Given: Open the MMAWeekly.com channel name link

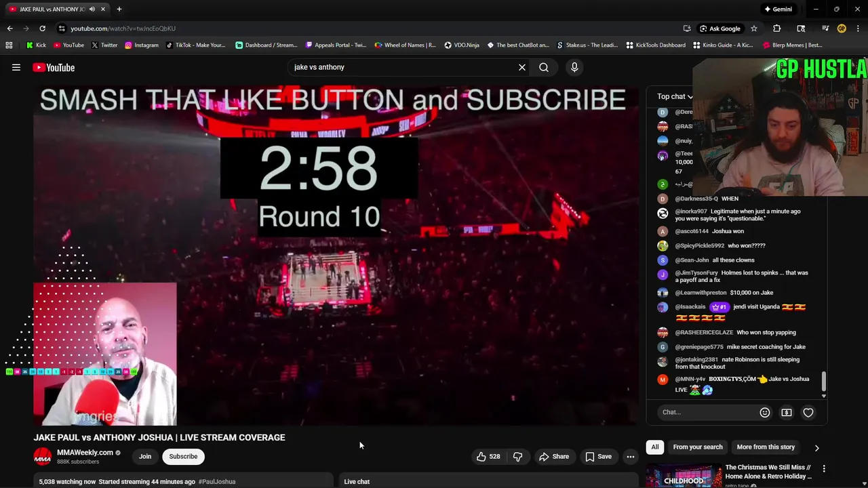Looking at the screenshot, I should pos(85,453).
